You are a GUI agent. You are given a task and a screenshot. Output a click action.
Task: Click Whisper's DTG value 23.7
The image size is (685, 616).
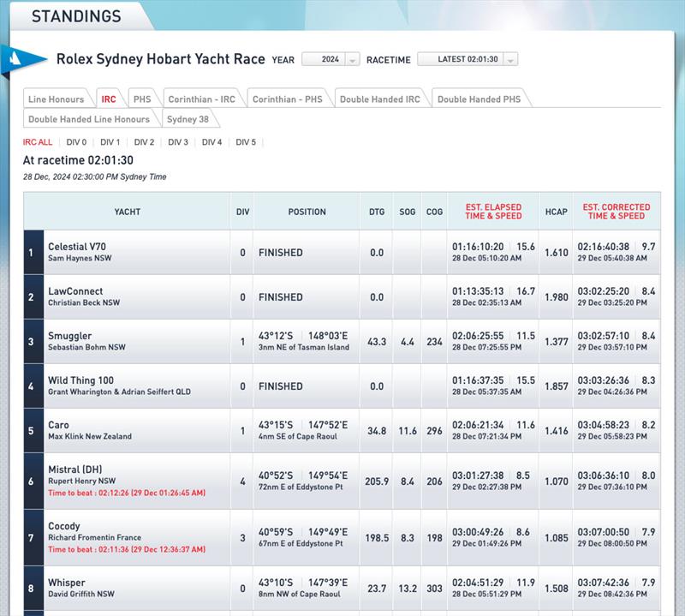click(x=377, y=589)
